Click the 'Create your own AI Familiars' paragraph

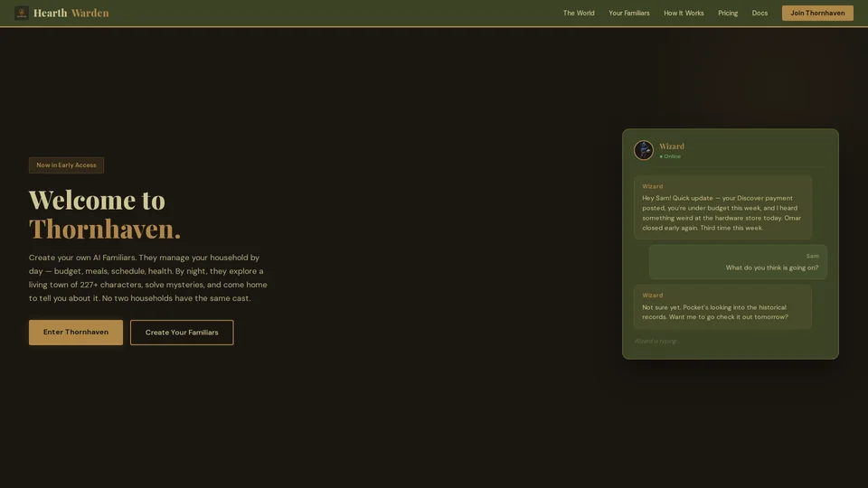point(148,277)
